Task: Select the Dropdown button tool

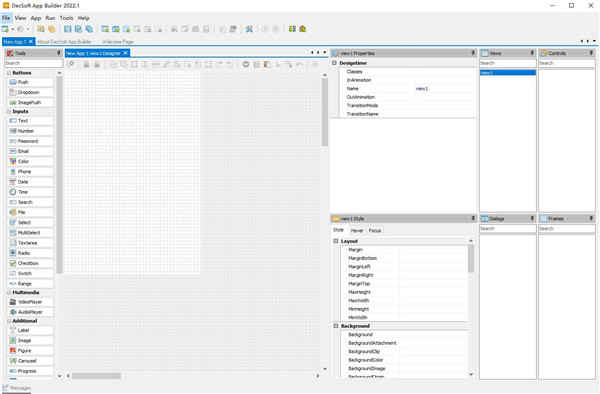Action: 31,92
